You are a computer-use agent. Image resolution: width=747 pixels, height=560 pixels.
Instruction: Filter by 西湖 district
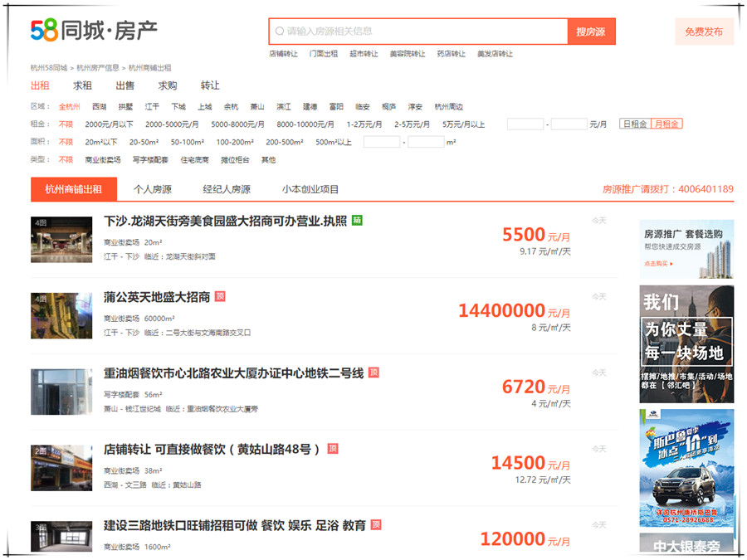(x=99, y=107)
